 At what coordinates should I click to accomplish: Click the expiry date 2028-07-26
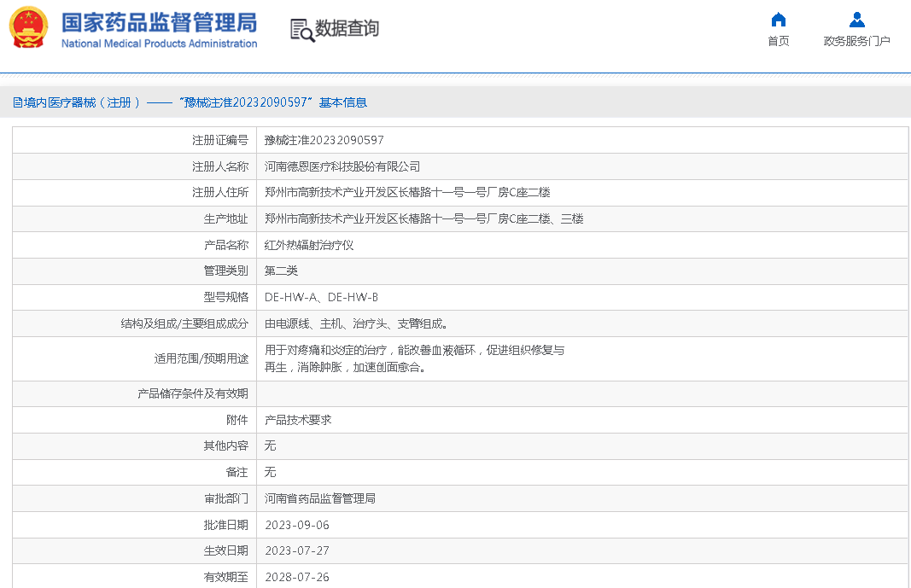point(297,578)
